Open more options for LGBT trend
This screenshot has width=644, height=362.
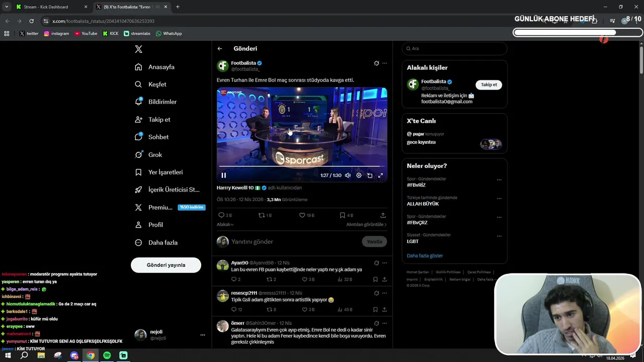coord(499,236)
